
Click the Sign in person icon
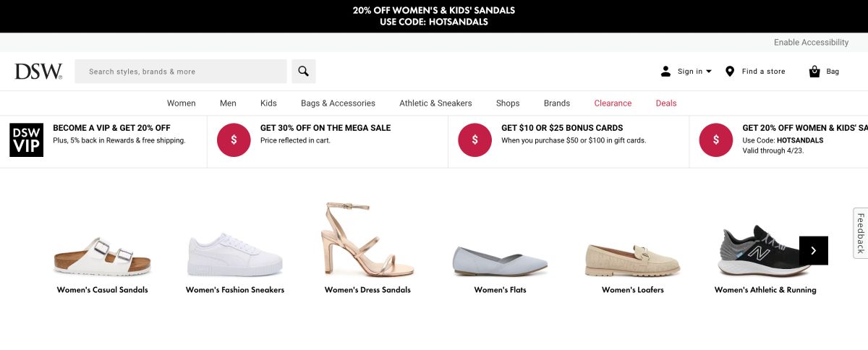tap(665, 71)
